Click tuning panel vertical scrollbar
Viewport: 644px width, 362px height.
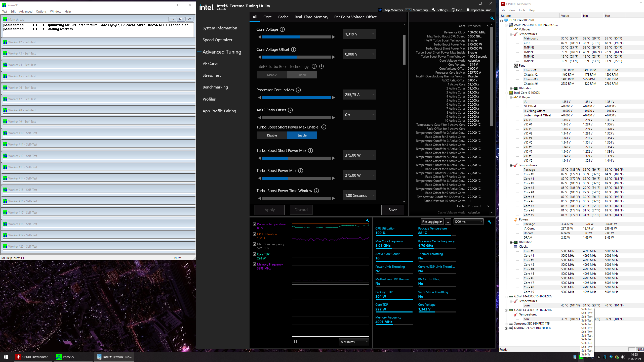(x=404, y=50)
